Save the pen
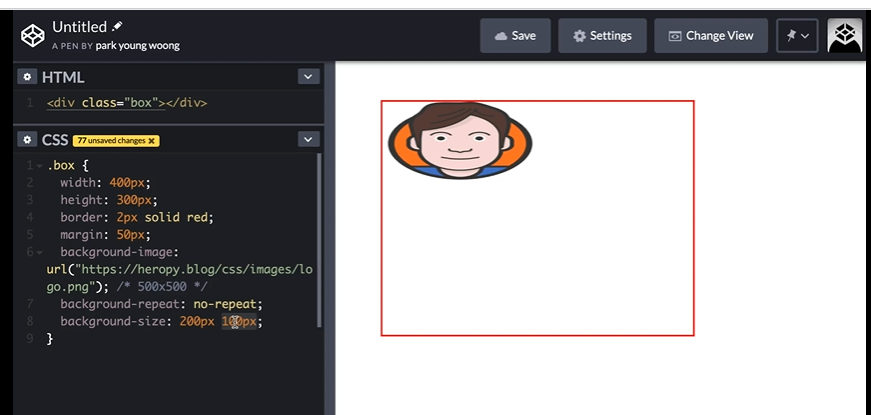871x415 pixels. (x=515, y=36)
